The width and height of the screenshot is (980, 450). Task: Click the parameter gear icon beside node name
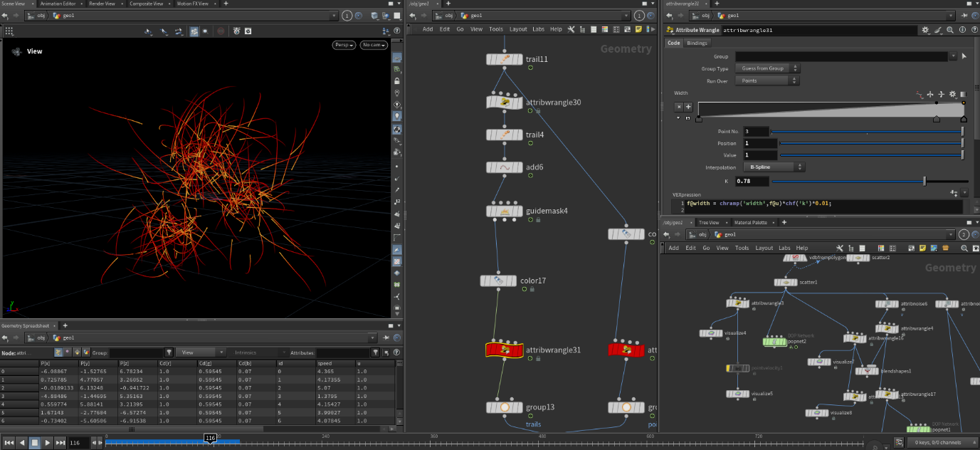click(925, 31)
